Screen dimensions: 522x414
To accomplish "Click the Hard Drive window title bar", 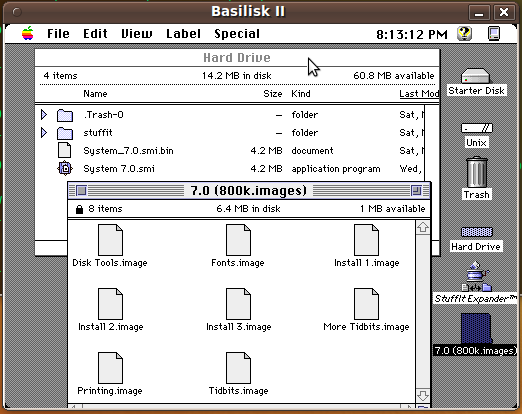I will click(x=237, y=58).
